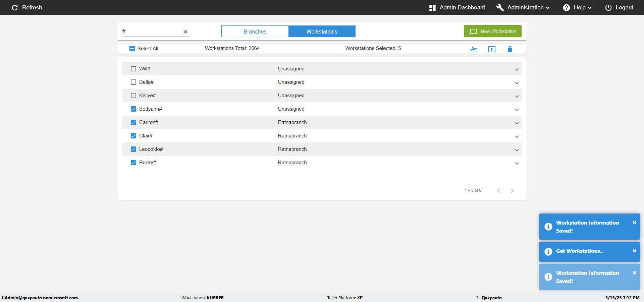
Task: Check the Kellye# workstation checkbox
Action: [x=133, y=96]
